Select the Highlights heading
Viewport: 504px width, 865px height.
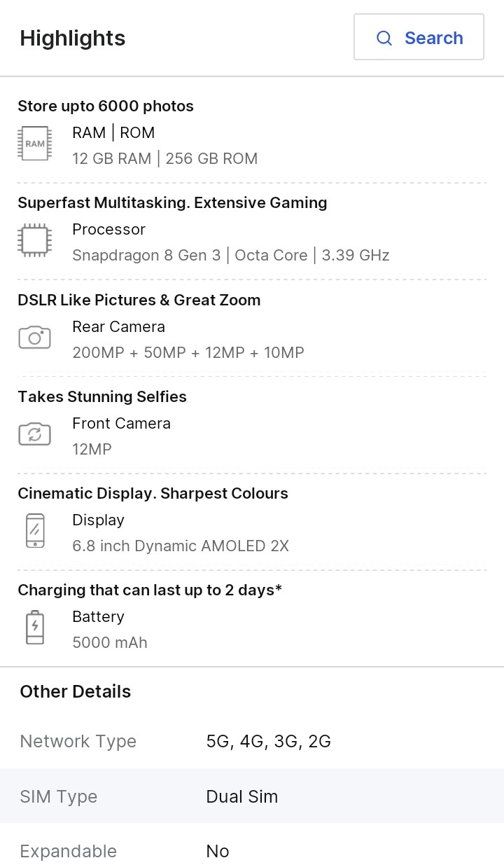pyautogui.click(x=73, y=38)
